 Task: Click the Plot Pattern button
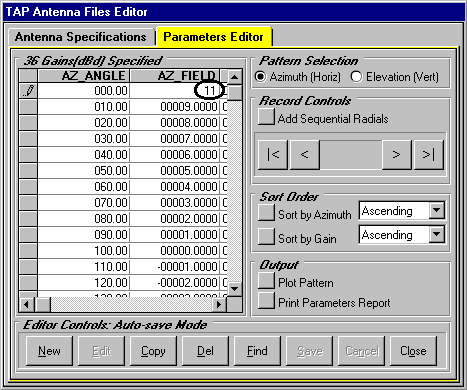pos(266,281)
